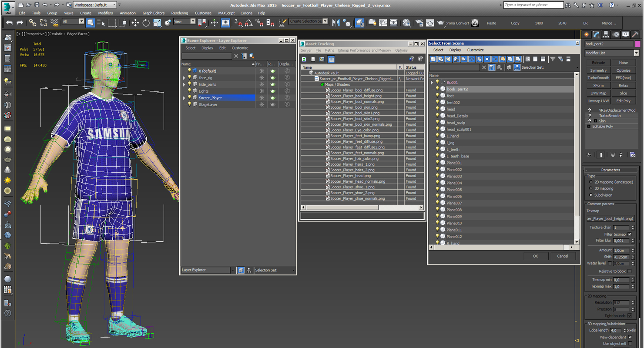The width and height of the screenshot is (644, 348).
Task: Toggle visibility bulb of TurboSmooth modifier
Action: [590, 115]
